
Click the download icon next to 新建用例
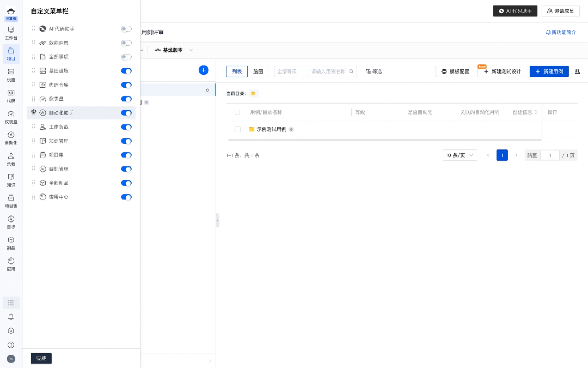pos(577,71)
